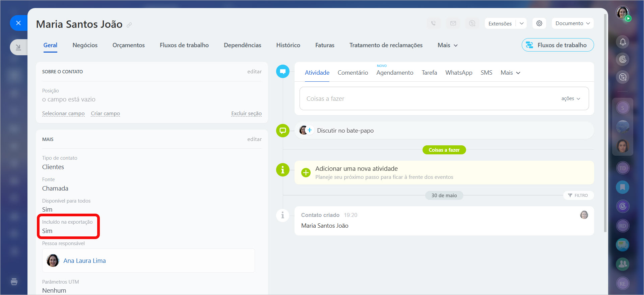Click the Contato criado entry author avatar
The height and width of the screenshot is (295, 644).
(x=584, y=215)
